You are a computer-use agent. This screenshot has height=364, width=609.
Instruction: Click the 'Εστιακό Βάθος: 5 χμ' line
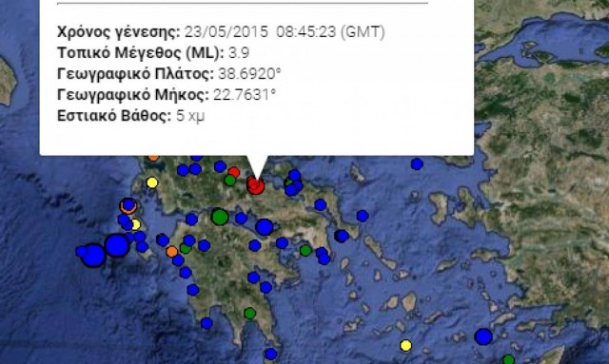[131, 115]
